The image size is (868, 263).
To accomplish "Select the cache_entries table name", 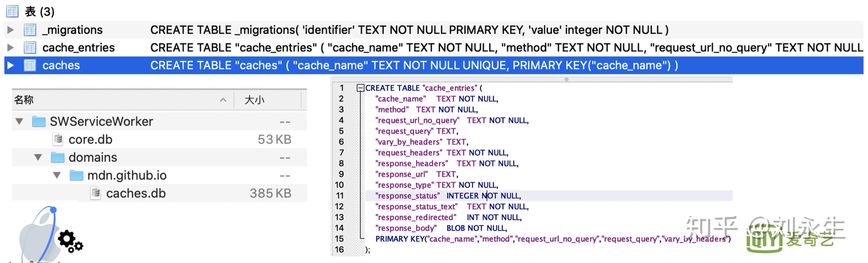I will [x=79, y=47].
